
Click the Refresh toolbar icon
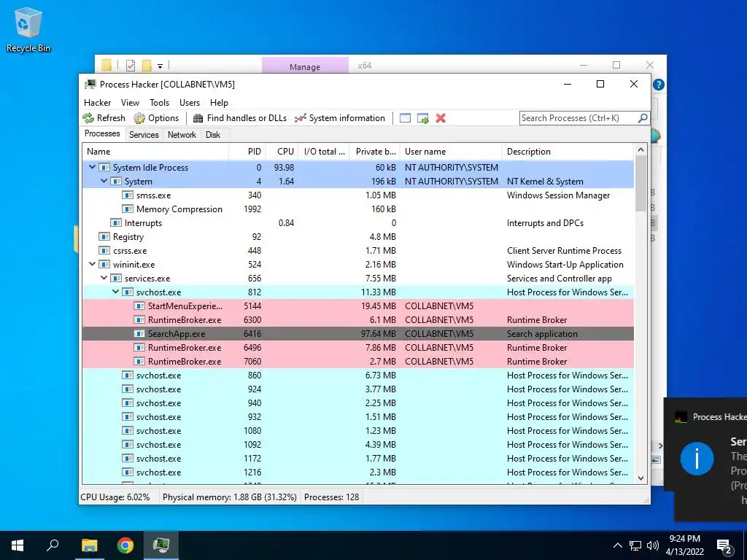[x=88, y=118]
